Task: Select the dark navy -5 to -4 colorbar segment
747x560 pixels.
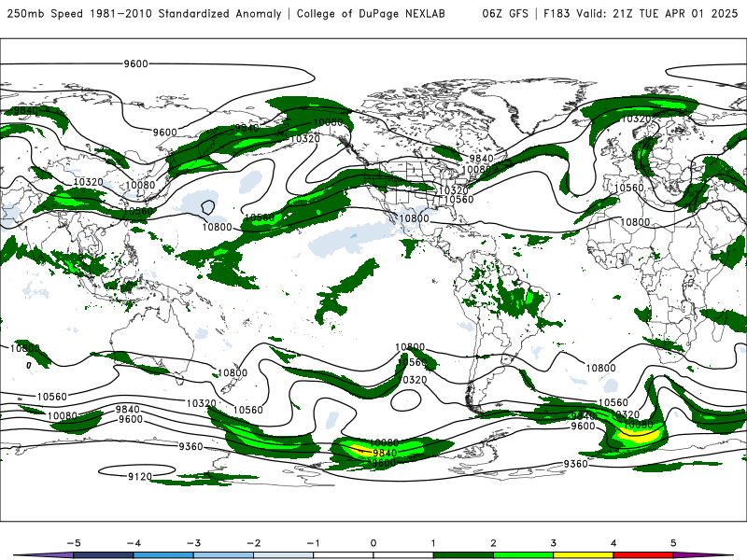Action: pyautogui.click(x=104, y=555)
